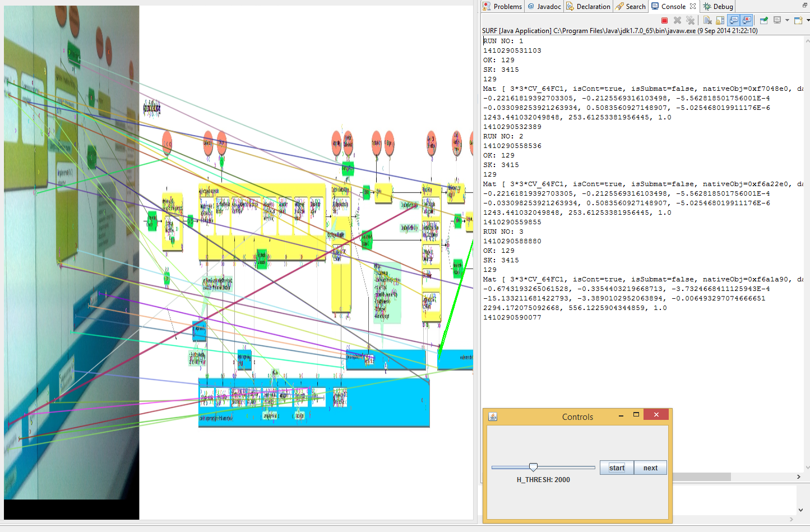Click the next button in Controls
This screenshot has height=532, width=810.
pos(650,468)
